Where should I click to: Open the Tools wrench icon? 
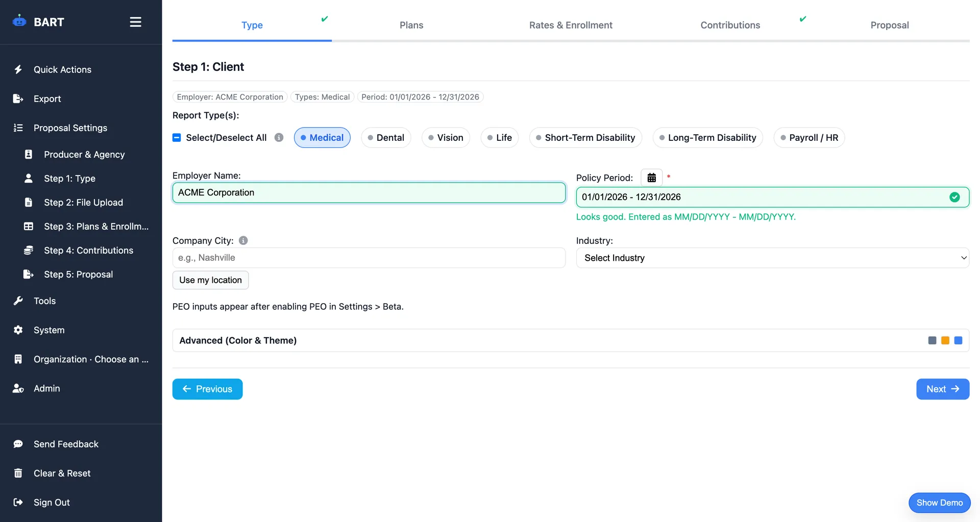[18, 301]
